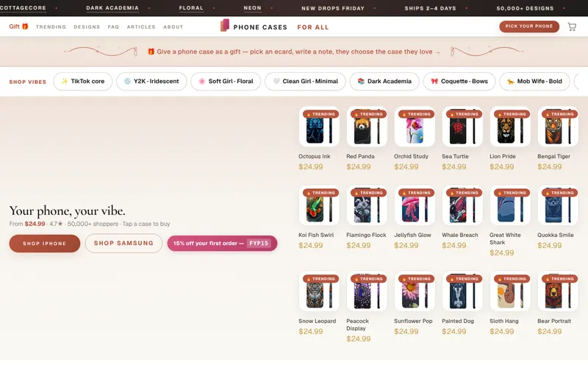Viewport: 588px width, 368px height.
Task: Click the 15% off FYP15 promo button
Action: [223, 244]
